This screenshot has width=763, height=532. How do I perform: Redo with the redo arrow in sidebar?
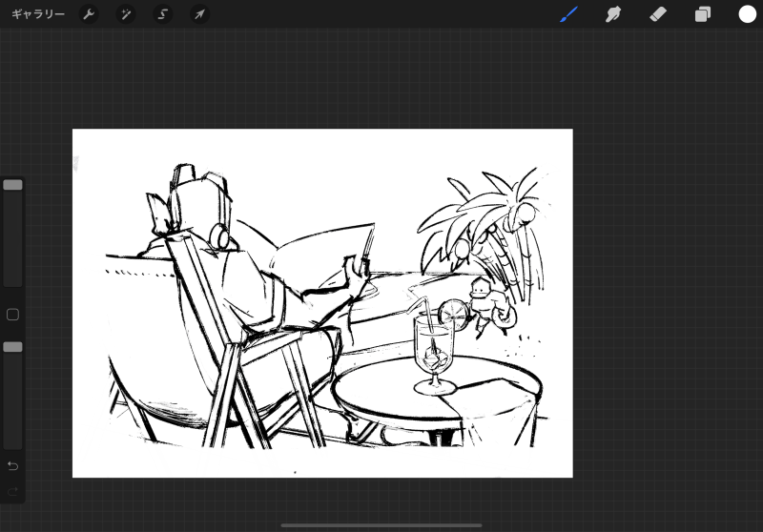coord(12,491)
